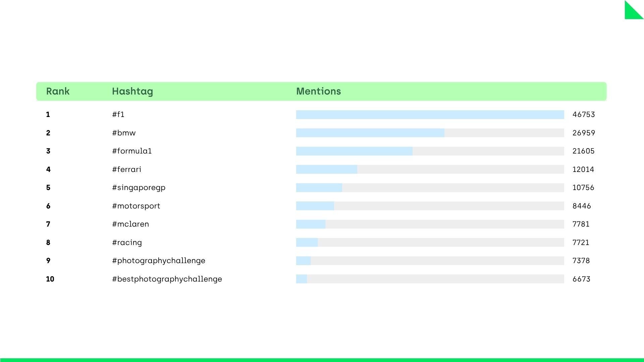Screen dimensions: 644x362
Task: Click the #bmw mentions progress bar
Action: pos(430,133)
